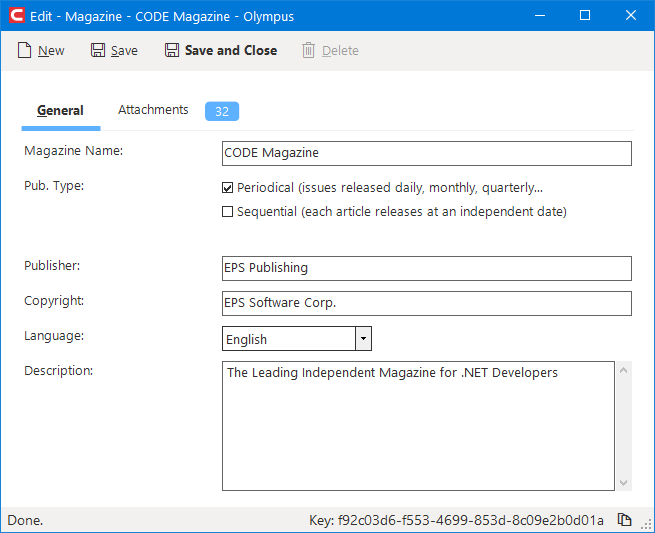655x533 pixels.
Task: Click the New button label
Action: [x=51, y=51]
